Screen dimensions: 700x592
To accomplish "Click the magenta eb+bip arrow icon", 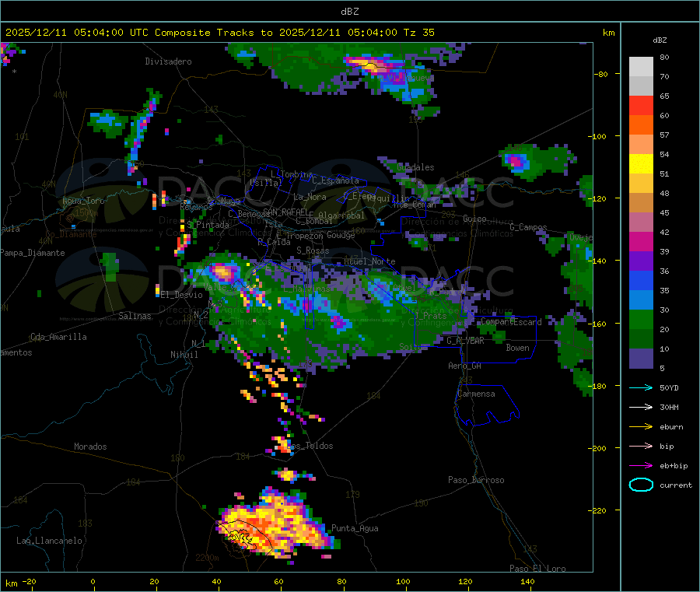I will pyautogui.click(x=641, y=466).
